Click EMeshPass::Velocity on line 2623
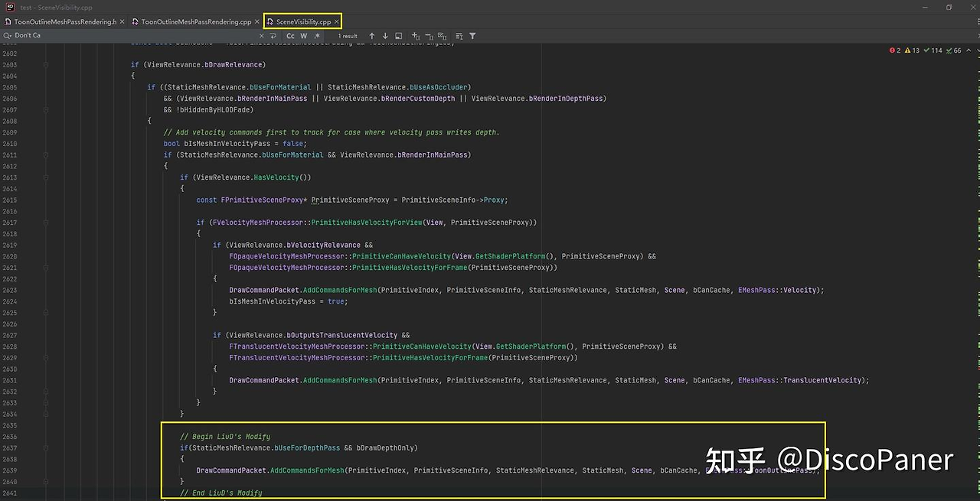980x501 pixels. coord(777,291)
